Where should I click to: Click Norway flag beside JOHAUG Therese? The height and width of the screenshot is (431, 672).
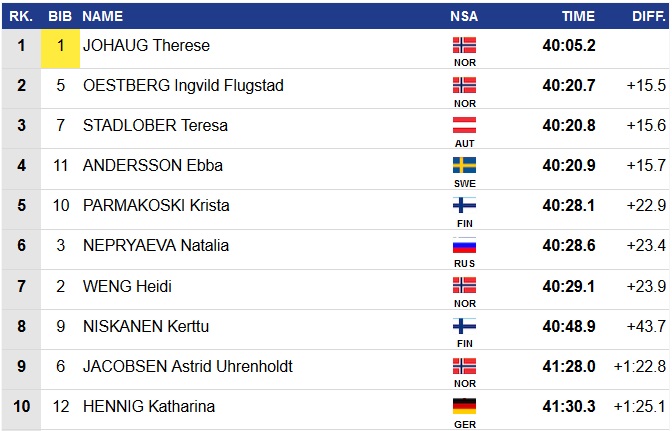[x=464, y=45]
